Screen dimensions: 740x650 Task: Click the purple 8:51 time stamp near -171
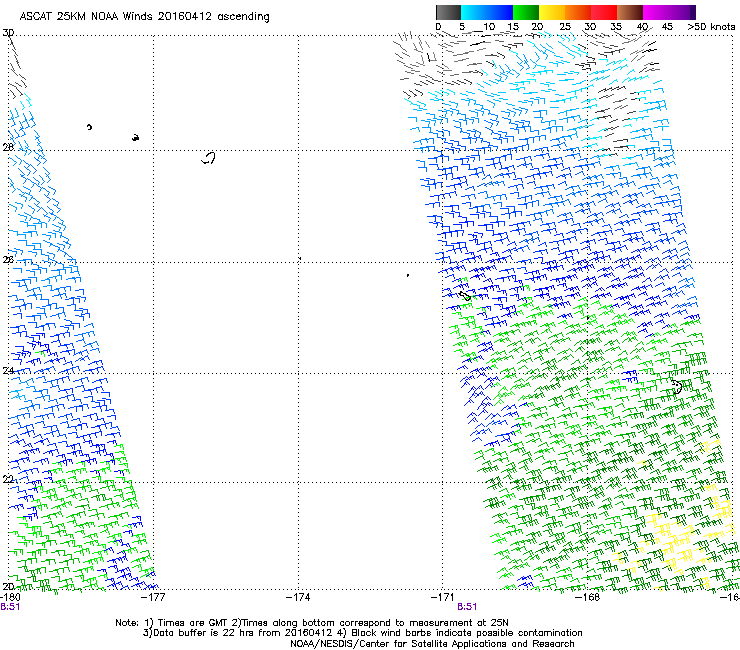point(467,607)
